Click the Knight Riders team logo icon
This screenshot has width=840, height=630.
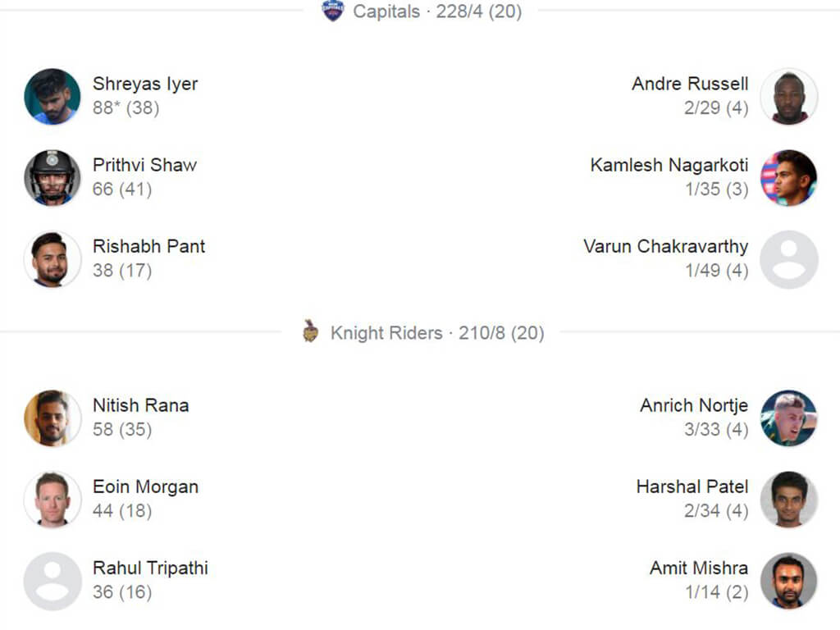click(x=310, y=331)
